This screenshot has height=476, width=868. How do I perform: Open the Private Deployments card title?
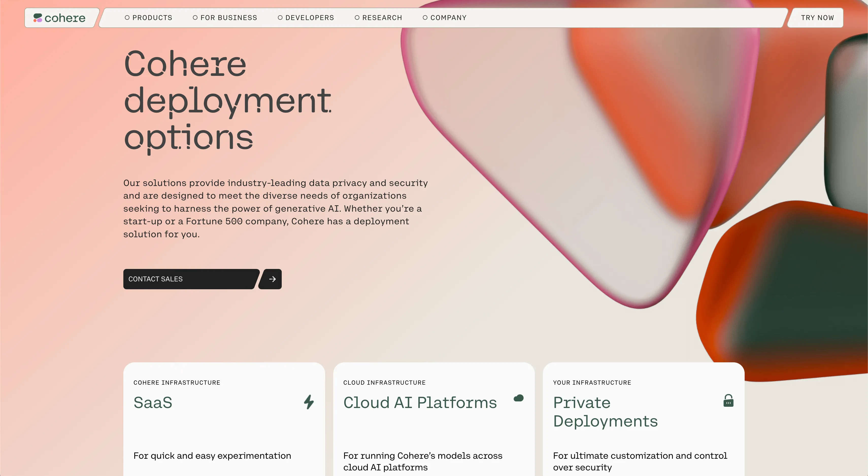(605, 412)
